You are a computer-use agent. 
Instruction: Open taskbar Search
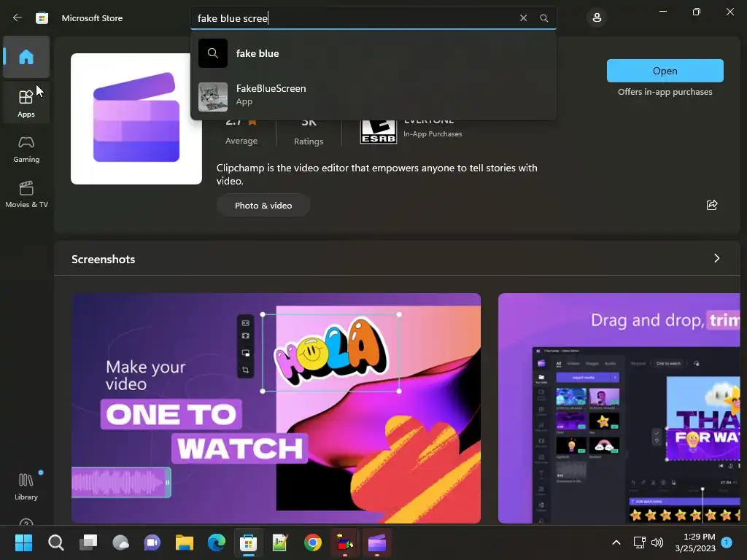(55, 542)
